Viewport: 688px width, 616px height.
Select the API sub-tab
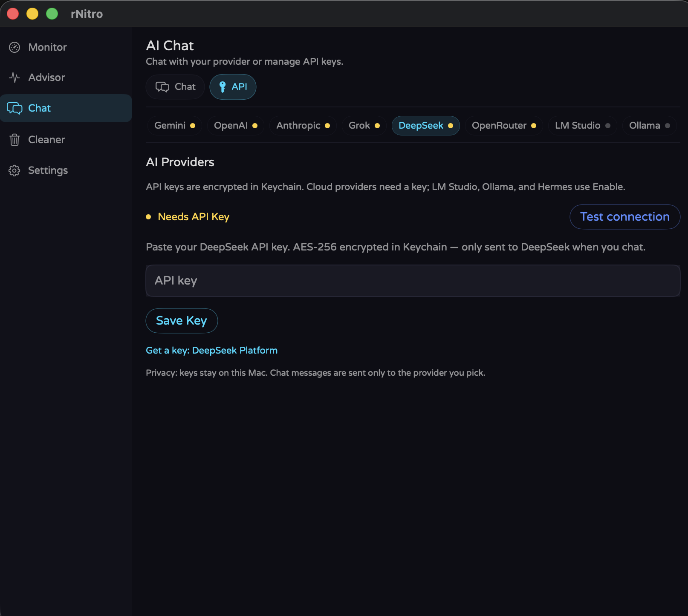click(x=233, y=87)
